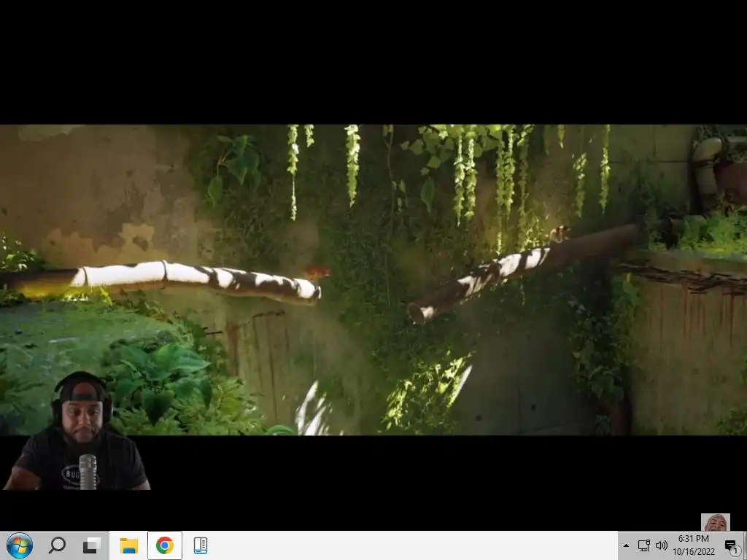This screenshot has width=747, height=560.
Task: Launch File Explorer from the taskbar
Action: [128, 545]
